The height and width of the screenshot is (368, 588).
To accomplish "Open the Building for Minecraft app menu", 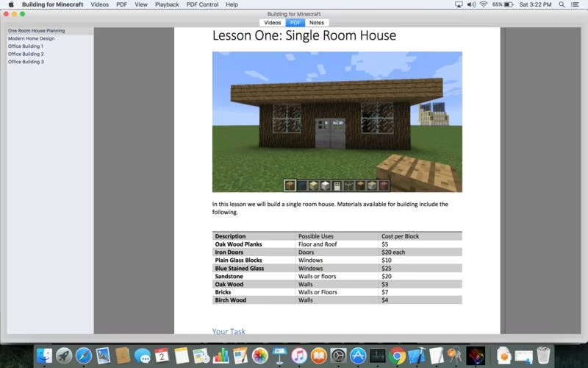I will click(x=52, y=4).
